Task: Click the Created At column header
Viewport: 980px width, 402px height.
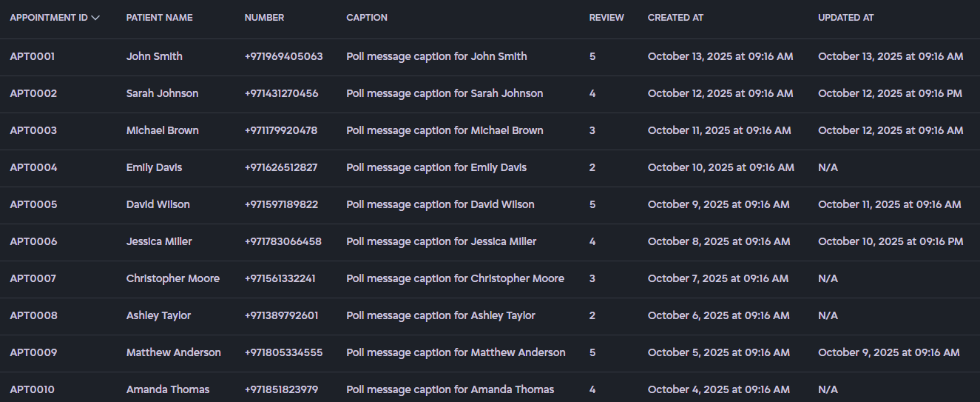Action: (675, 18)
